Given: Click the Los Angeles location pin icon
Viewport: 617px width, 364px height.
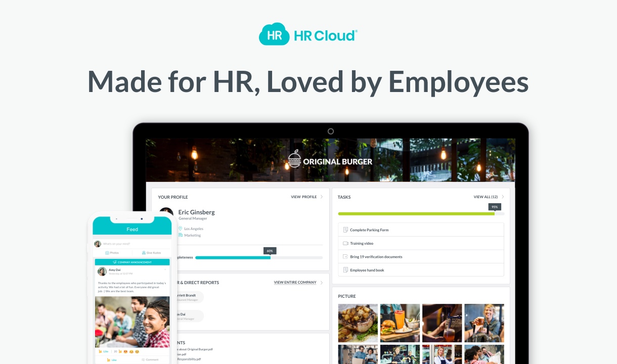Looking at the screenshot, I should click(181, 229).
